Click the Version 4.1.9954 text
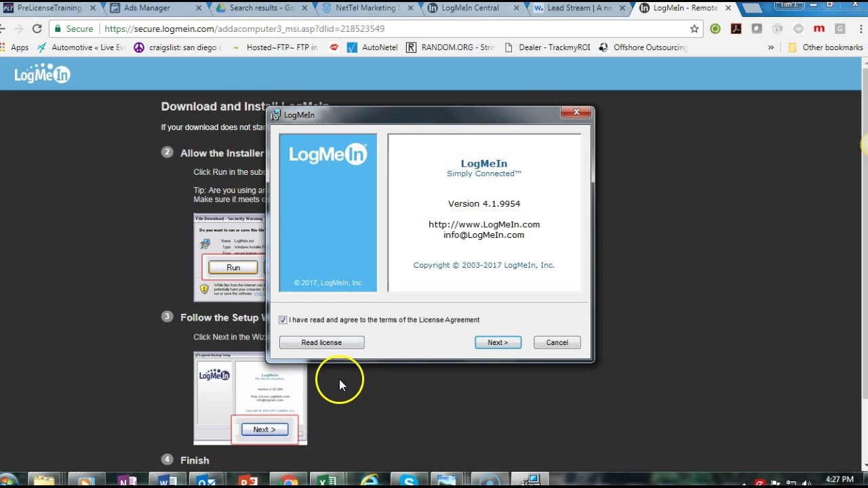 coord(484,203)
